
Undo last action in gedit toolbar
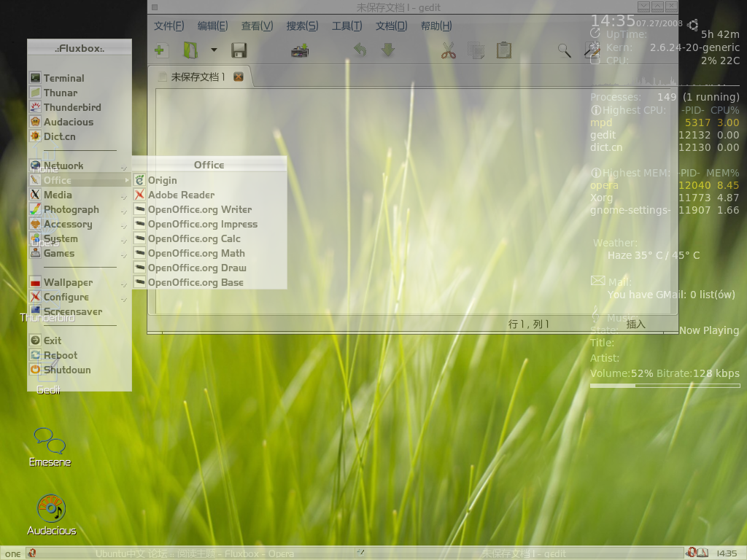360,50
